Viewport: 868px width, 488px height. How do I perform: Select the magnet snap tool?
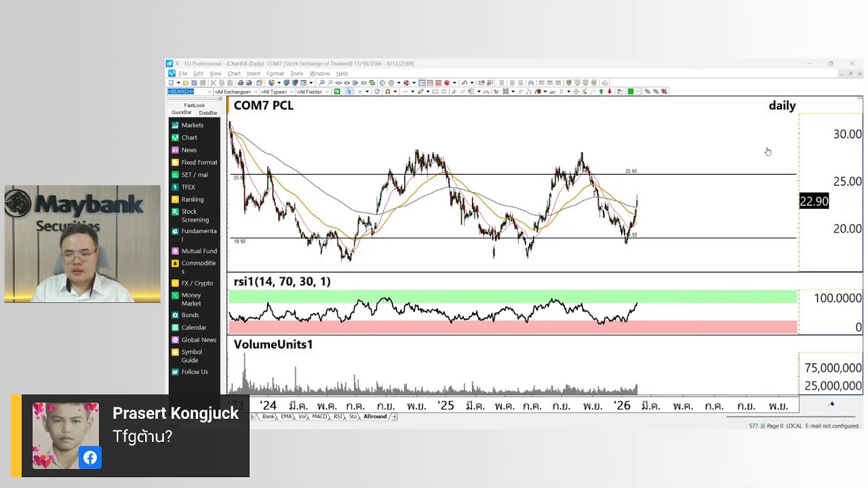coord(388,91)
